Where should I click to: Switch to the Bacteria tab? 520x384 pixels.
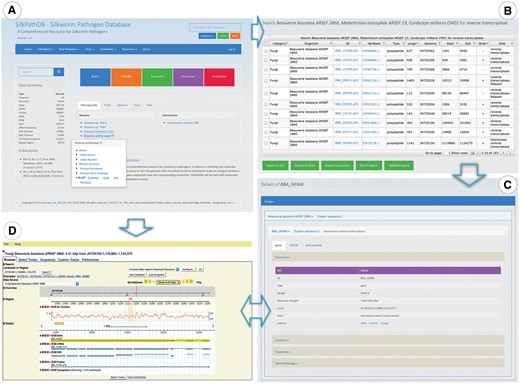tap(122, 105)
